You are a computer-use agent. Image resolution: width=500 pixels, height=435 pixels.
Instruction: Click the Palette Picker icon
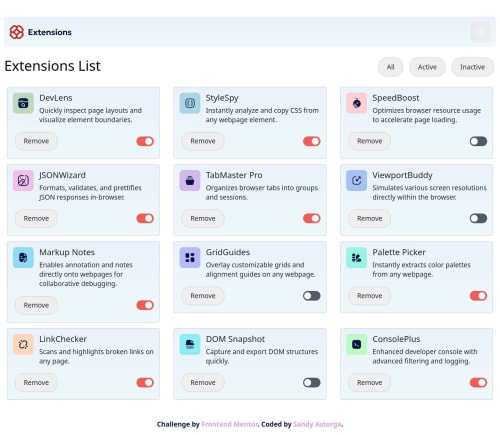click(x=356, y=257)
